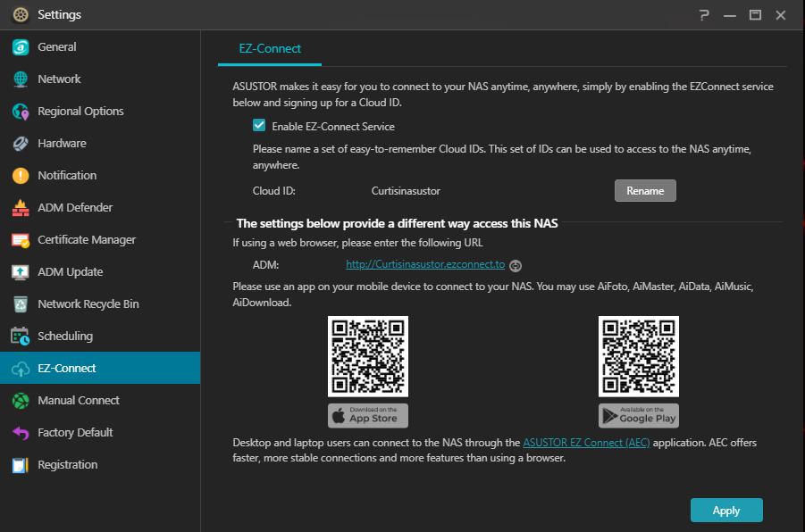Viewport: 805px width, 532px height.
Task: Select the Regional Options icon
Action: pos(21,112)
